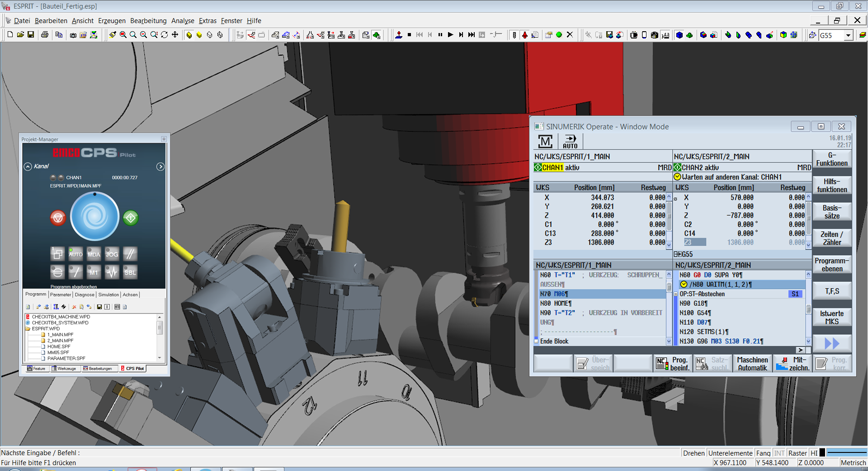Click the right arrow next to Kanal

[x=160, y=167]
